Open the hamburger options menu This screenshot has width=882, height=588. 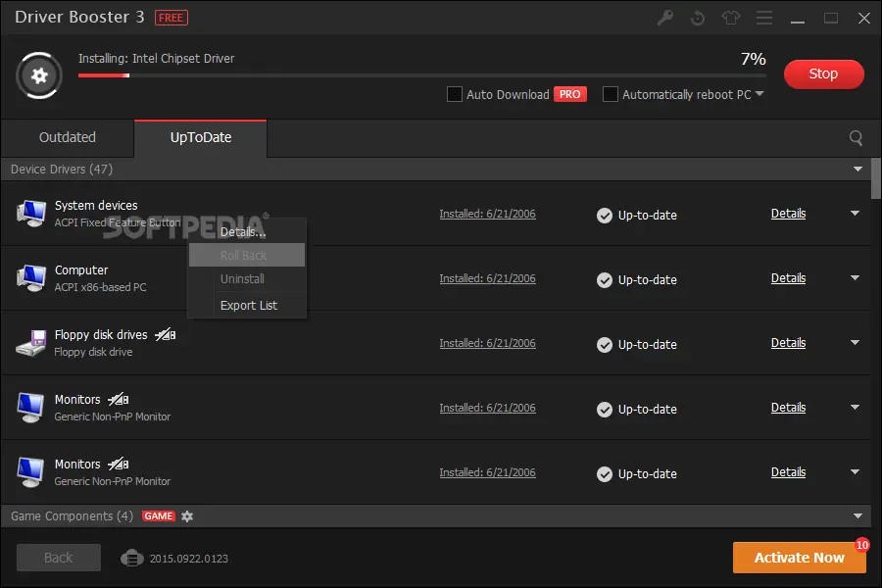click(763, 18)
